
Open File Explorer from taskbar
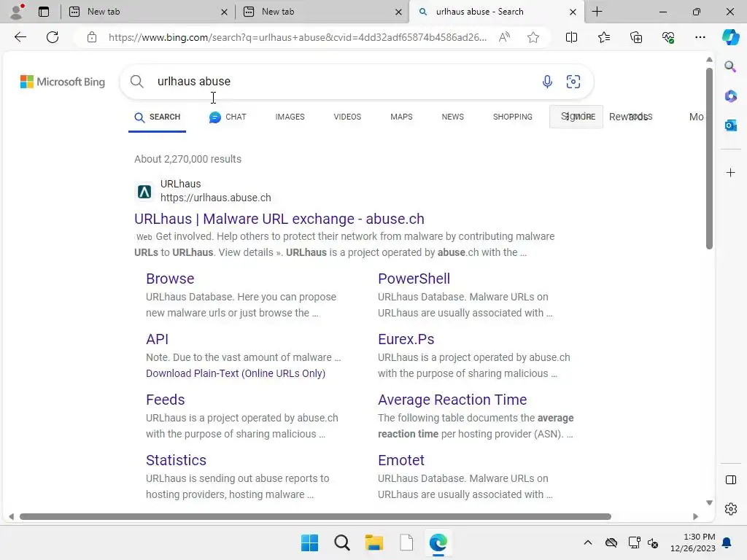(x=374, y=542)
